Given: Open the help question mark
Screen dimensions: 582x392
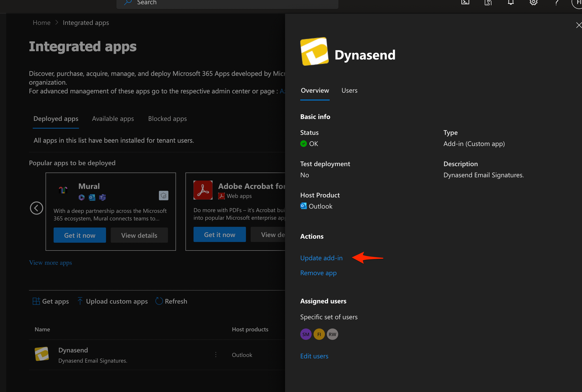Looking at the screenshot, I should pyautogui.click(x=556, y=3).
